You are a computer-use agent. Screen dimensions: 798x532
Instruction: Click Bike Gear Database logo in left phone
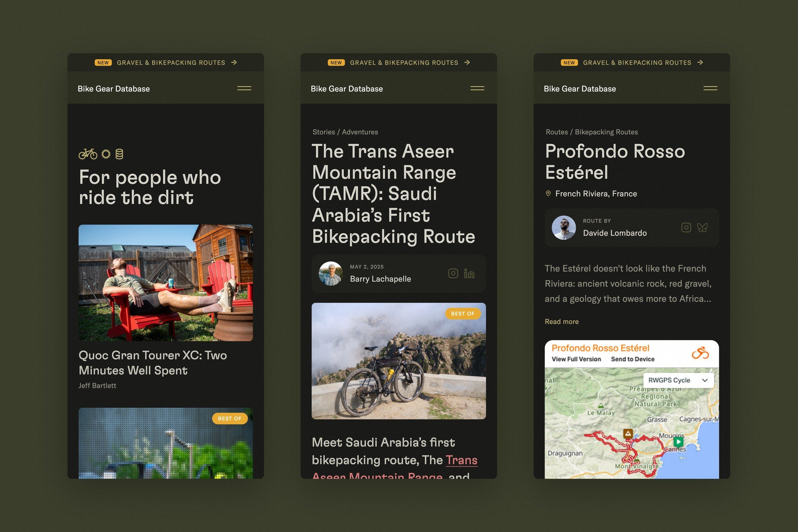[114, 89]
